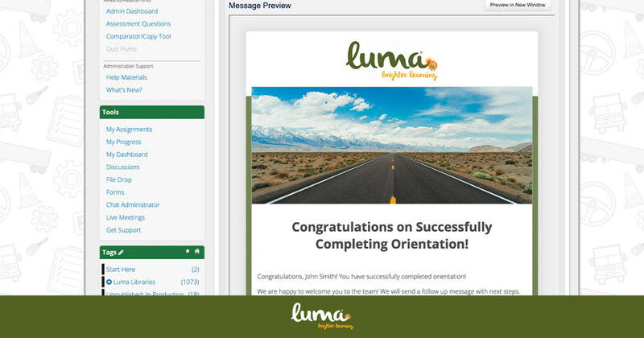Open the Comparator/Copy Tool
Viewport: 644px width, 338px height.
[138, 36]
